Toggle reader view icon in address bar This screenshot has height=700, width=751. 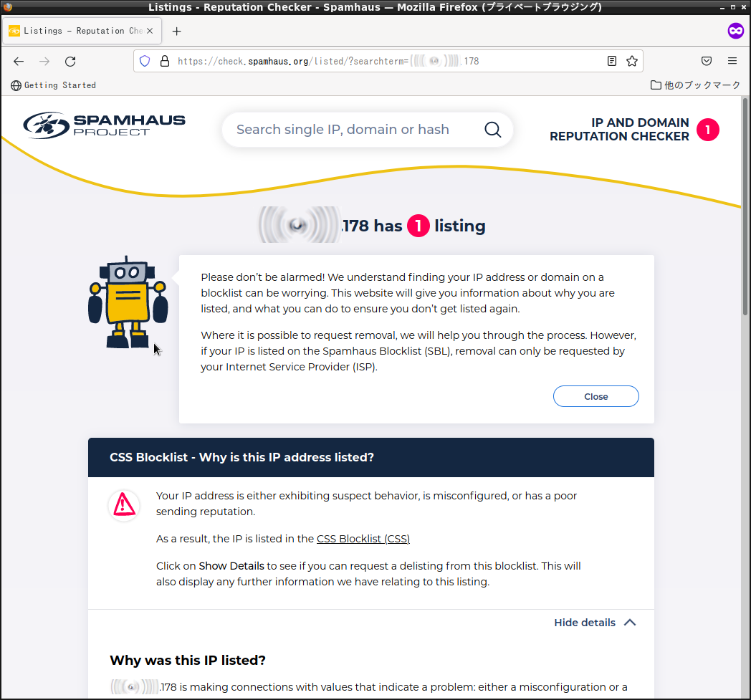[x=612, y=62]
